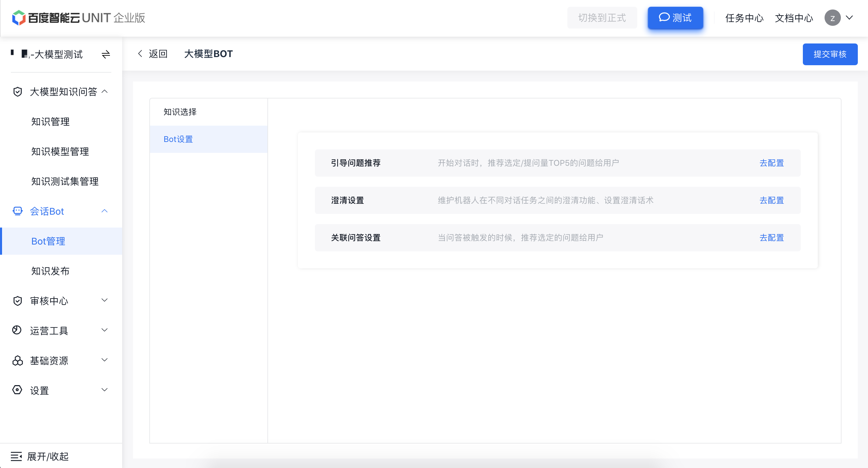The width and height of the screenshot is (868, 468).
Task: Click the back arrow next to 返回
Action: pos(140,54)
